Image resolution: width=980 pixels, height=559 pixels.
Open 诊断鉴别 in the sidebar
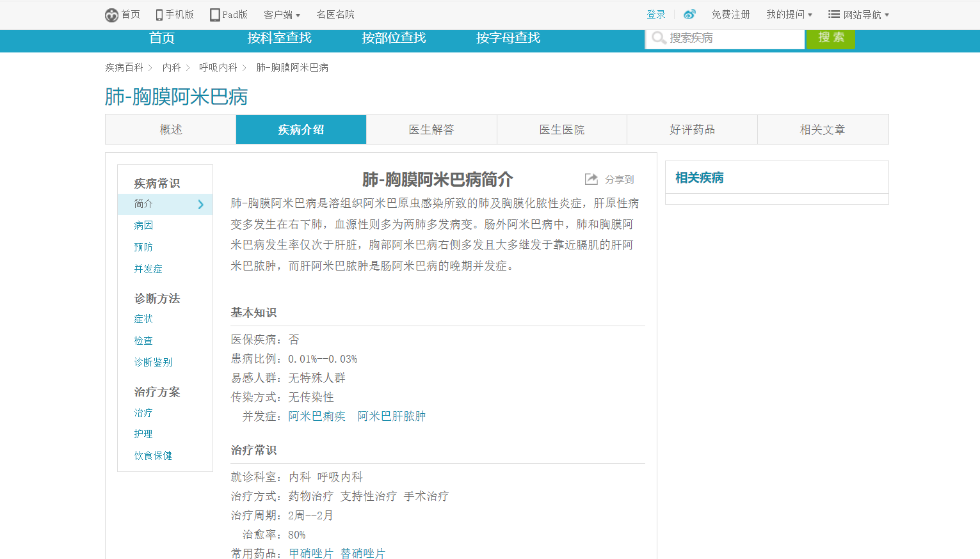[153, 362]
